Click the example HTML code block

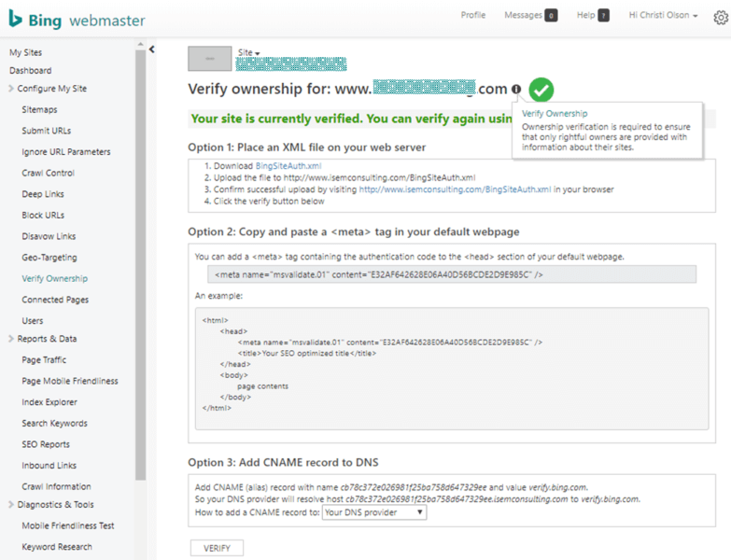452,368
